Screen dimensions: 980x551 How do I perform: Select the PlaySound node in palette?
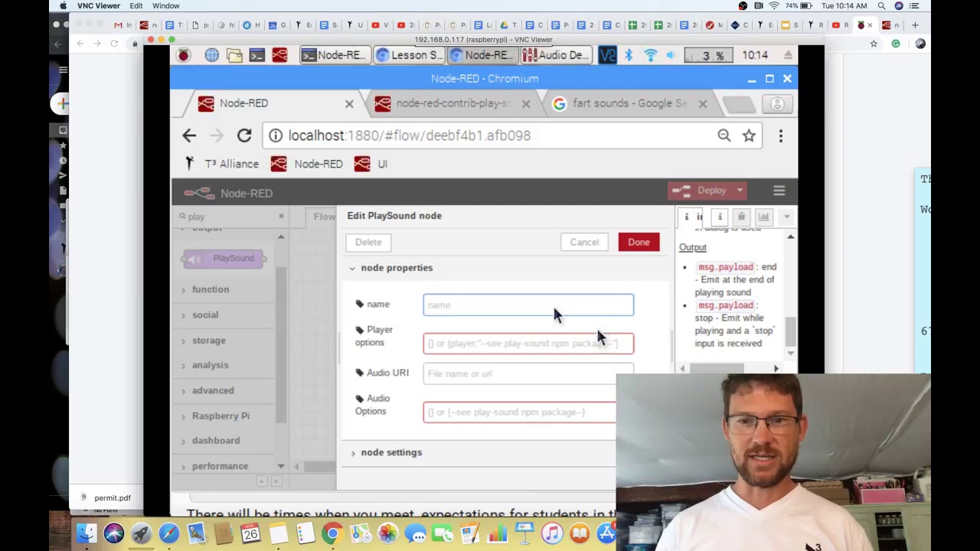point(224,259)
